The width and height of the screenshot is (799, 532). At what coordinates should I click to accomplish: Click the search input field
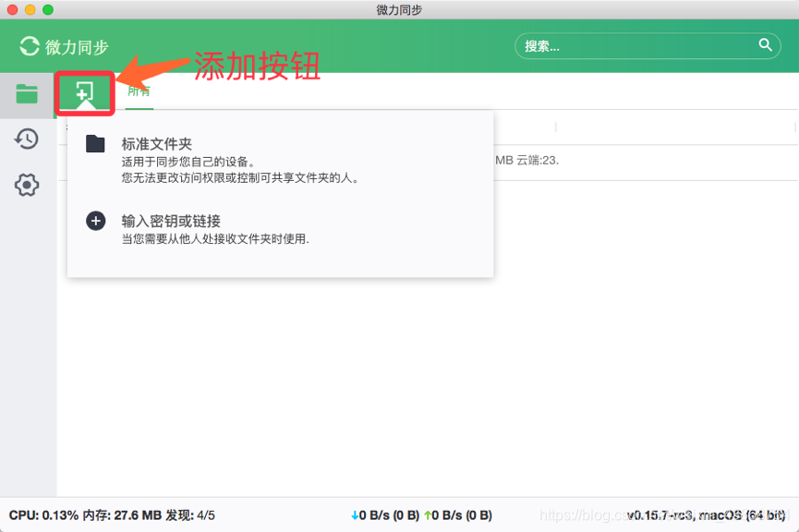[648, 46]
